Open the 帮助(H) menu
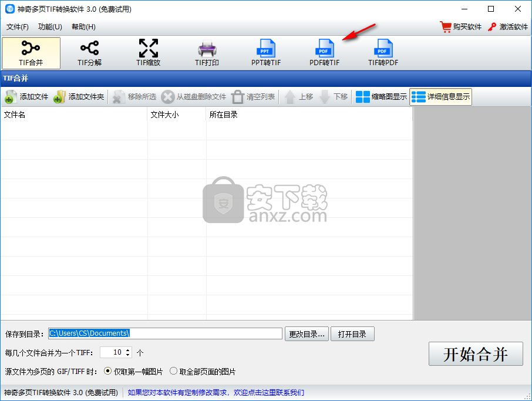The image size is (532, 401). click(x=83, y=27)
